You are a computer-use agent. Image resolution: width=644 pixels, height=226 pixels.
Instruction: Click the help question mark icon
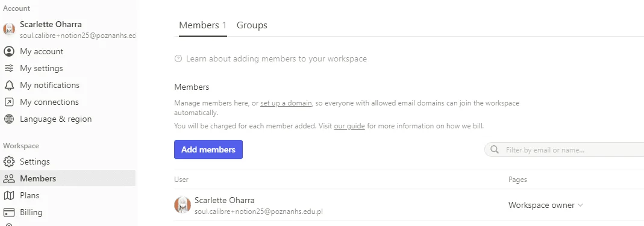178,59
